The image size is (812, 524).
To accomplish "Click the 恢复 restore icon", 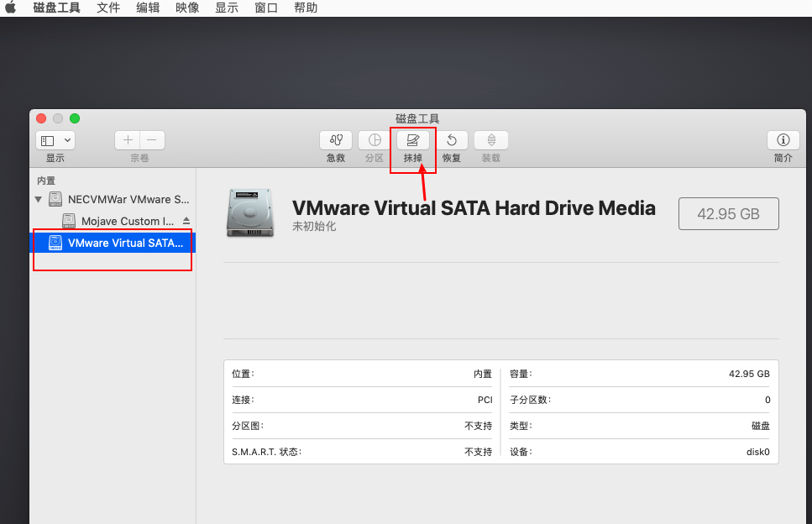I will pos(452,140).
